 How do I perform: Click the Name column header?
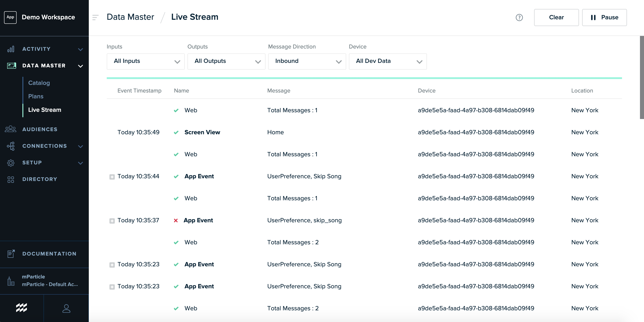click(x=181, y=91)
